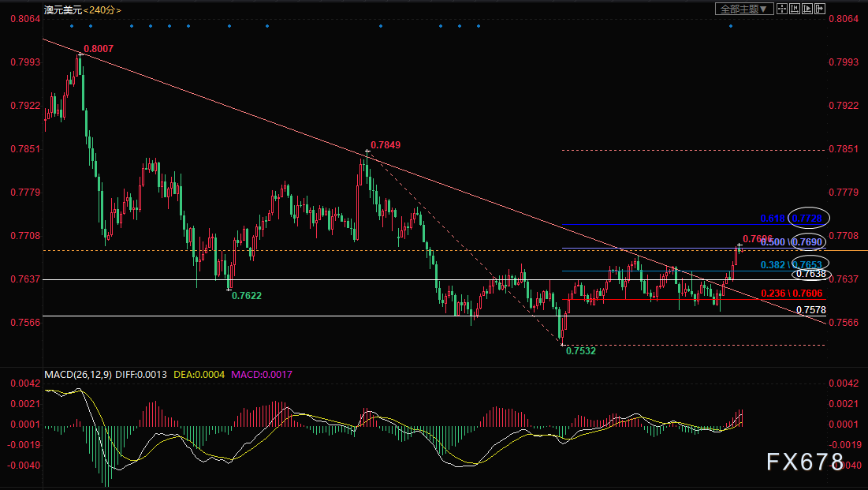This screenshot has height=490, width=868.
Task: Click the 0.8007 high price marker
Action: click(99, 49)
